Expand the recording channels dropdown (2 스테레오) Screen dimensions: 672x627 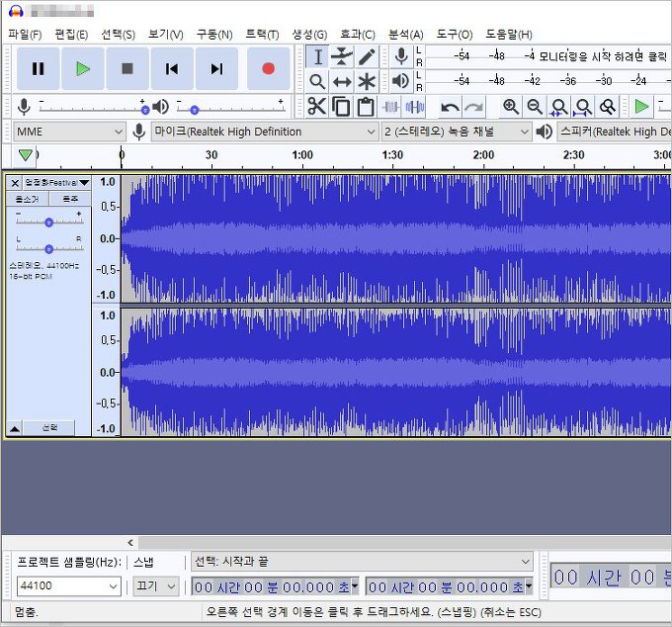[x=457, y=132]
